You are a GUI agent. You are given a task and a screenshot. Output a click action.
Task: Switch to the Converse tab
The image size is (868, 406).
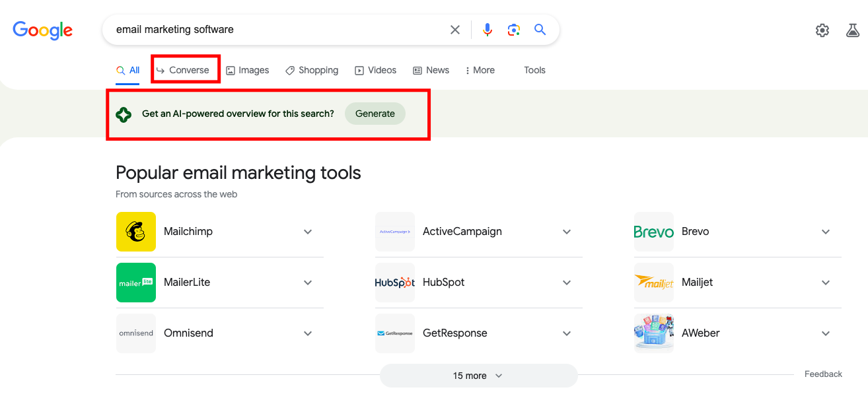[183, 70]
